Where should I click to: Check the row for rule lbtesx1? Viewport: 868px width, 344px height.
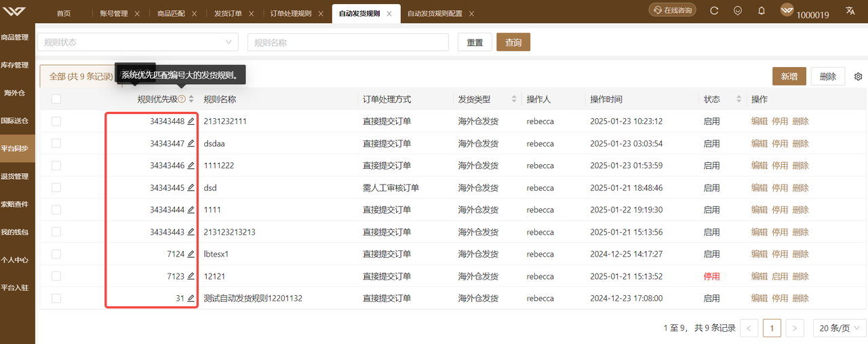pyautogui.click(x=56, y=254)
